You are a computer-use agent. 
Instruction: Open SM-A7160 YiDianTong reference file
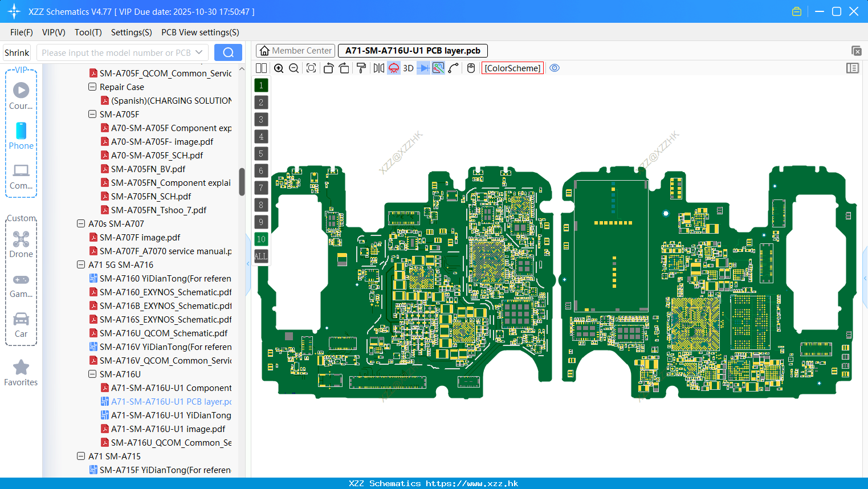tap(165, 279)
